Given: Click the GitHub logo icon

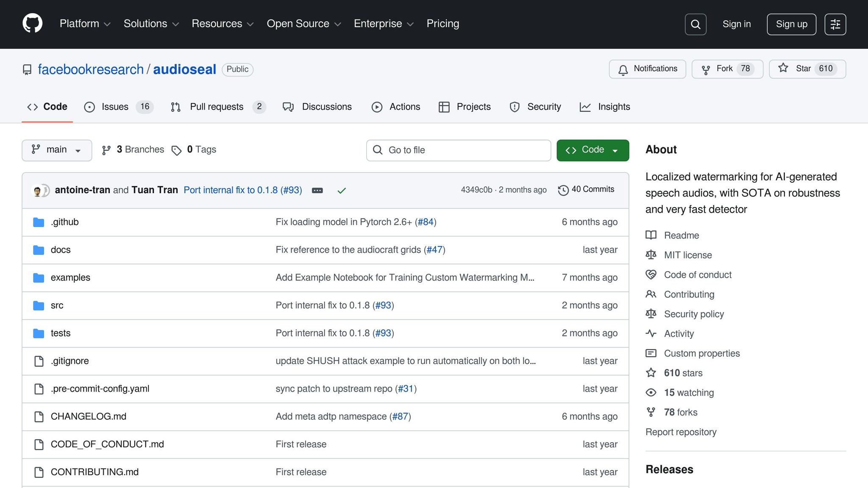Looking at the screenshot, I should 32,23.
